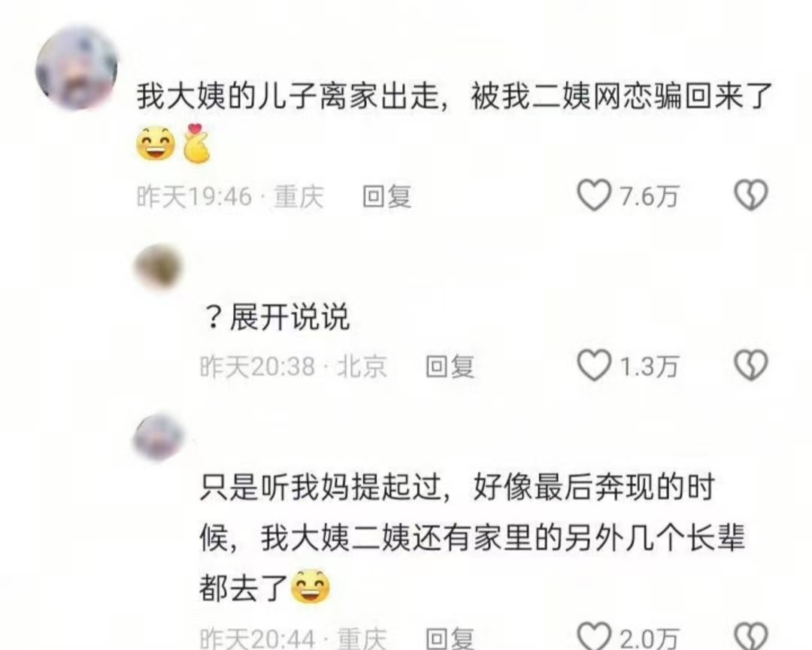812x650 pixels.
Task: Tap the '昨天19:46 · 重庆' timestamp
Action: 230,197
